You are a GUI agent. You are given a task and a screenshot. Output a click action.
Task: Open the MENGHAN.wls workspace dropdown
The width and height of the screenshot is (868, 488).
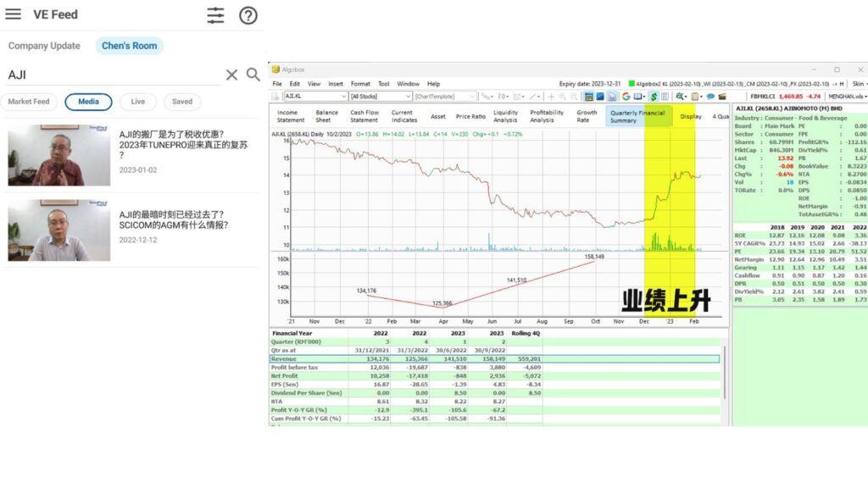tap(847, 97)
